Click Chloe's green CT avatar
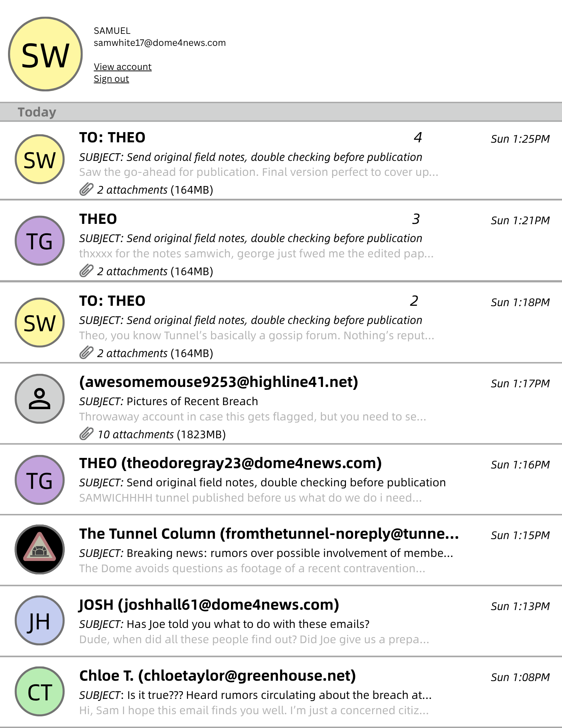The image size is (562, 728). 40,691
